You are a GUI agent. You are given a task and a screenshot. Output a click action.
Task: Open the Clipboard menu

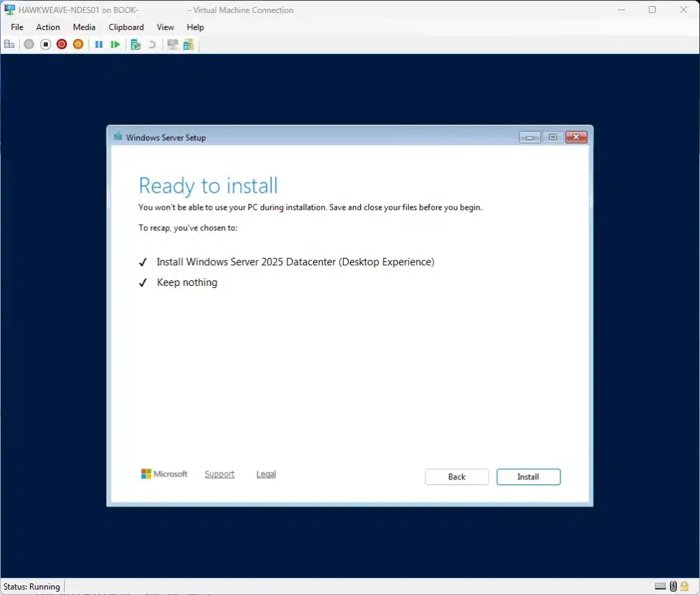126,27
